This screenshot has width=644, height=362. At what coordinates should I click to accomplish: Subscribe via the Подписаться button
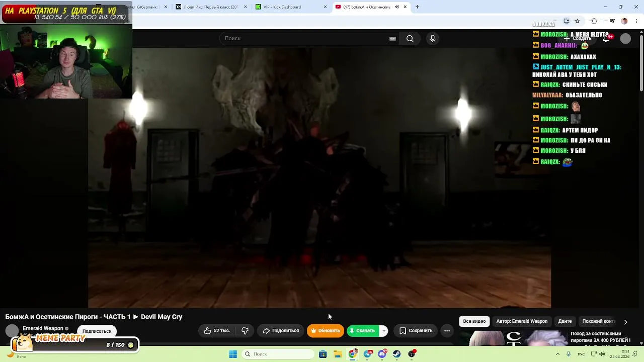(x=97, y=331)
